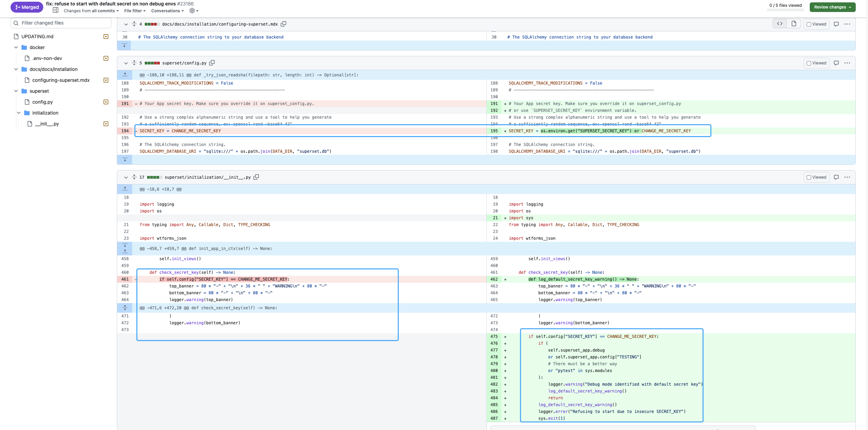The height and width of the screenshot is (430, 868).
Task: Collapse the docker folder in the file tree
Action: coord(16,47)
